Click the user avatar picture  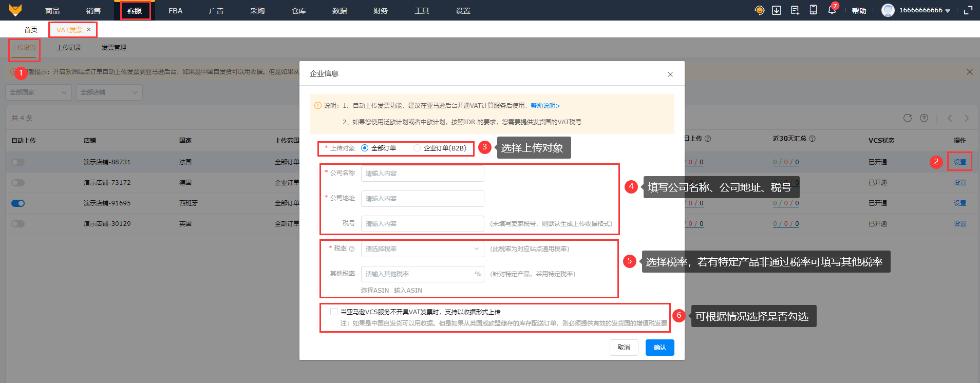pos(888,10)
